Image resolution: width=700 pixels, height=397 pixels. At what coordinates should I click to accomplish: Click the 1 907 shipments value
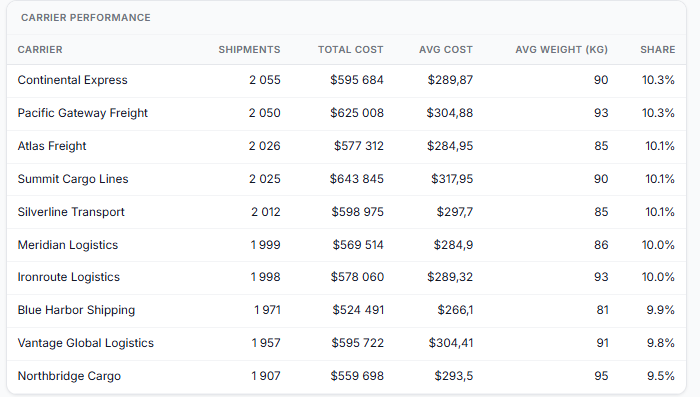click(266, 376)
